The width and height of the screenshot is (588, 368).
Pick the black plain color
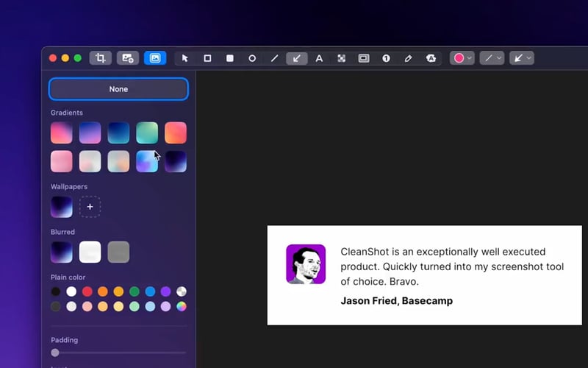point(56,291)
